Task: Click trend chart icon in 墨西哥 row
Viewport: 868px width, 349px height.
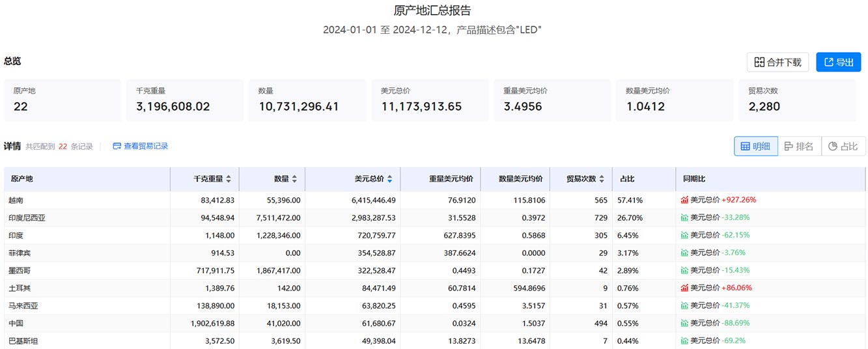Action: (685, 270)
